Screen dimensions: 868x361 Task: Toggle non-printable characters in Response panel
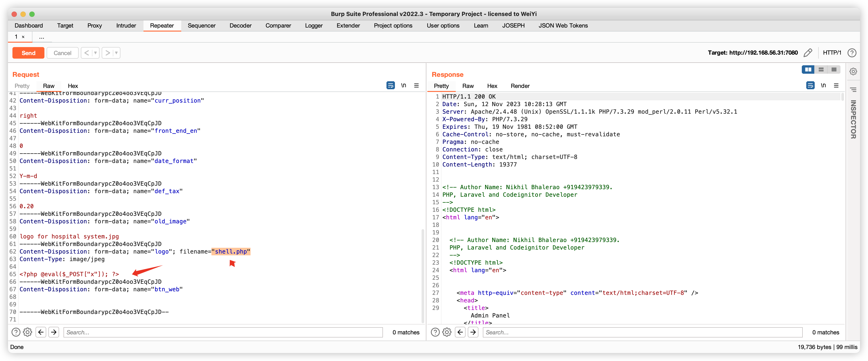point(823,85)
